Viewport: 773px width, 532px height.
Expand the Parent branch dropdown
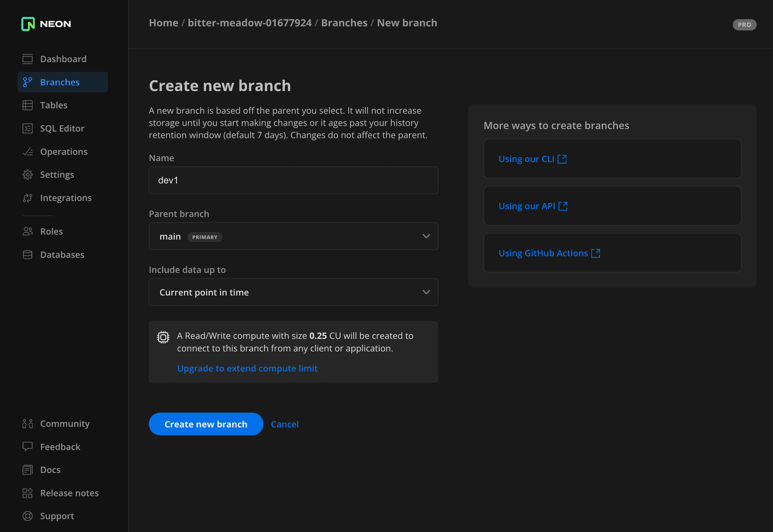click(426, 236)
